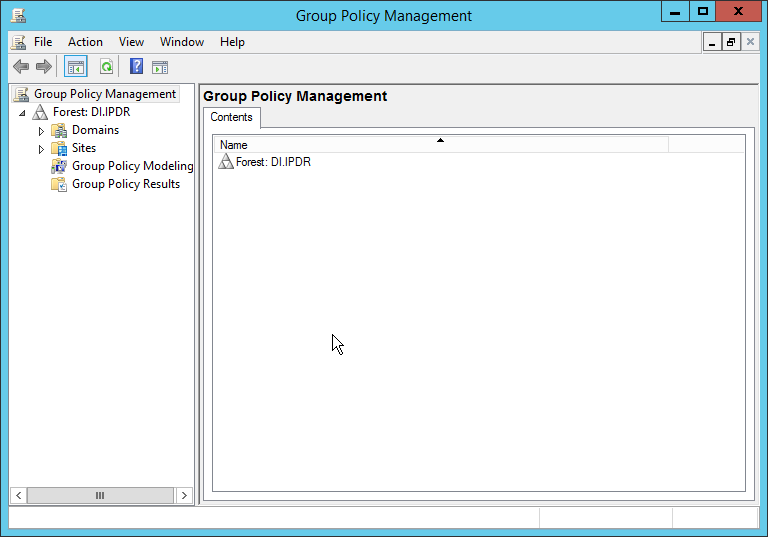
Task: Switch to the Contents tab
Action: coord(231,118)
